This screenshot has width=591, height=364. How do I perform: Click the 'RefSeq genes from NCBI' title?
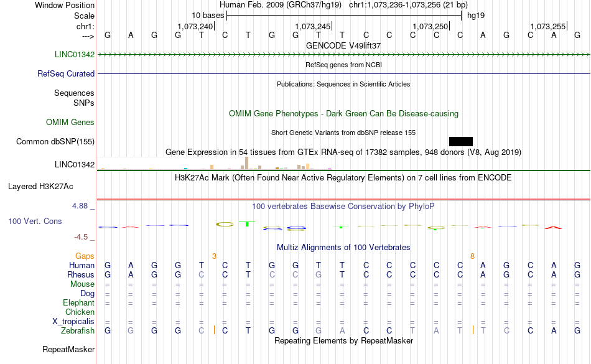point(343,65)
